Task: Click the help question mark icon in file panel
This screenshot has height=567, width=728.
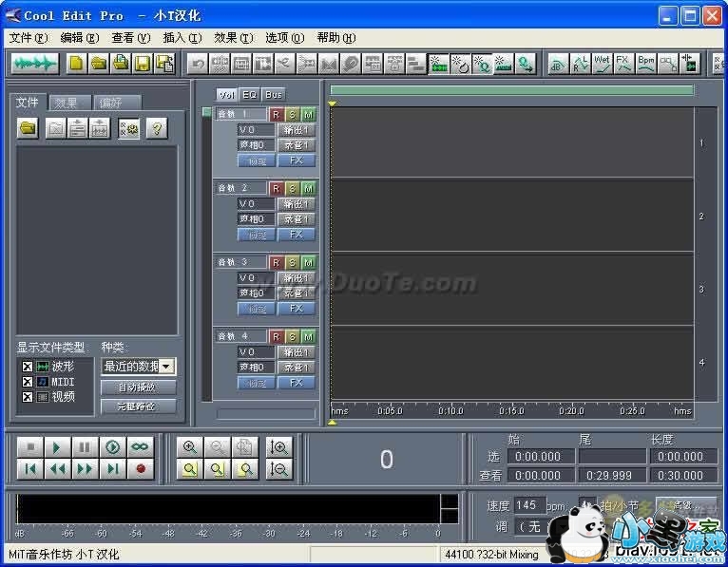Action: coord(157,128)
